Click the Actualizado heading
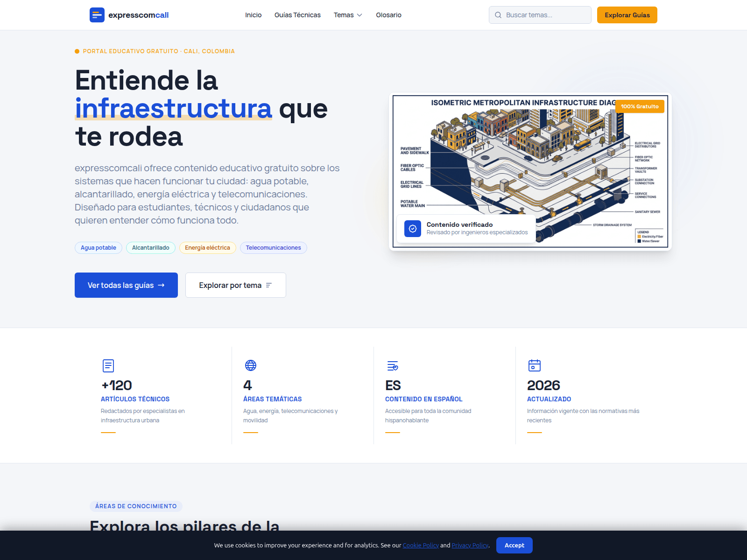The width and height of the screenshot is (747, 560). [x=549, y=399]
